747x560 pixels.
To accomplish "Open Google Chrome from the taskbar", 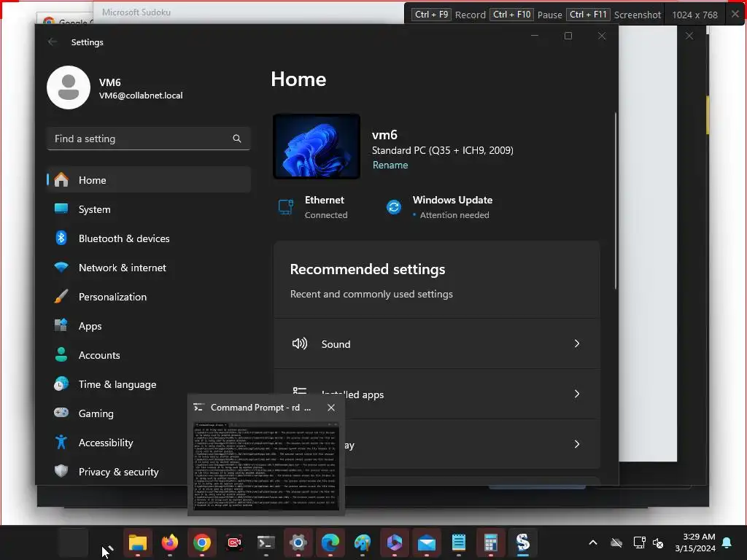I will [202, 542].
